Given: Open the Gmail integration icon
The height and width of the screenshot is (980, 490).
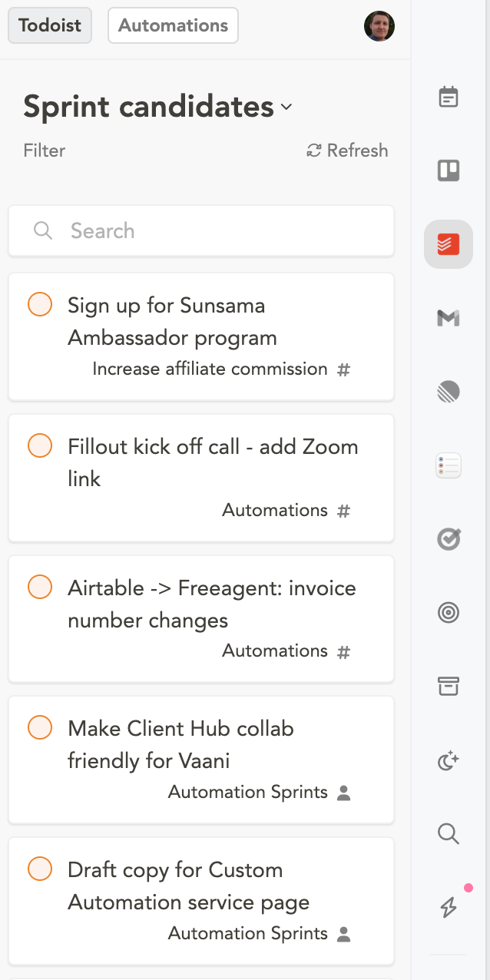Looking at the screenshot, I should point(449,318).
